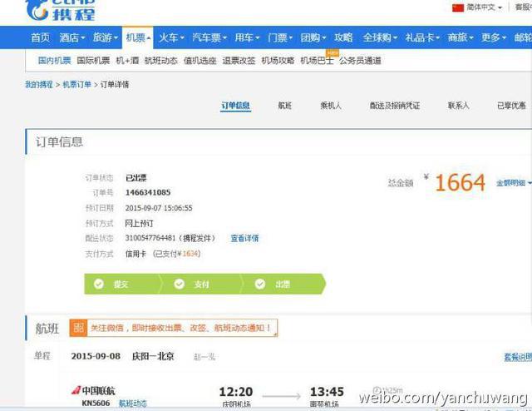Click the QR code icon beside 关注微信
The height and width of the screenshot is (411, 532).
coord(78,328)
